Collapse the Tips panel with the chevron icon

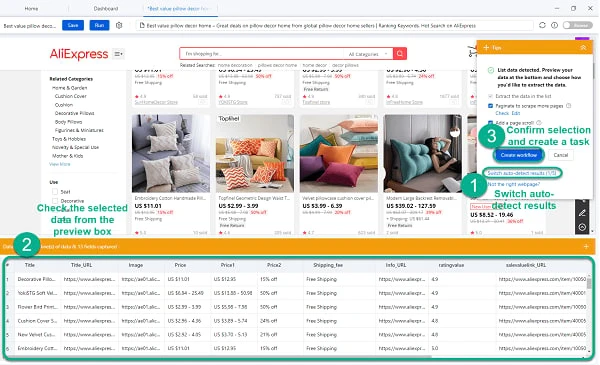click(x=583, y=47)
